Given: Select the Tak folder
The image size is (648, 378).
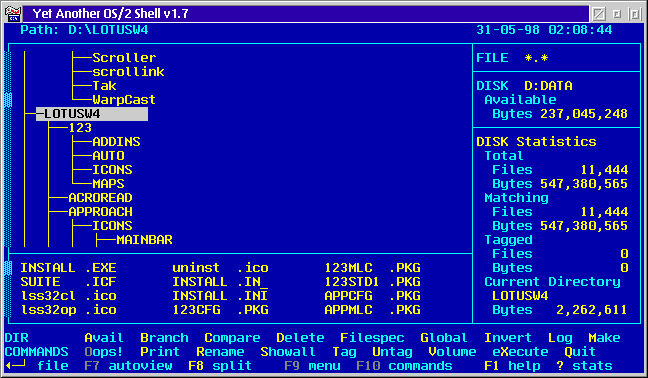Looking at the screenshot, I should 104,86.
